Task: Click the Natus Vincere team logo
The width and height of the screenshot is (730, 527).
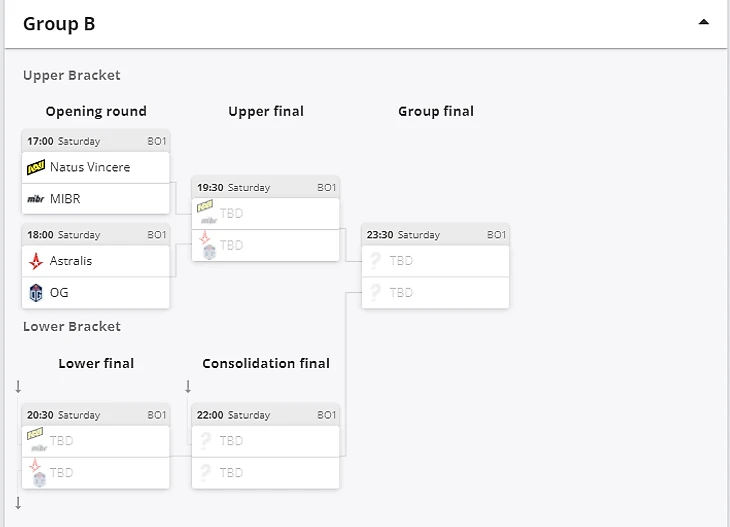Action: 36,167
